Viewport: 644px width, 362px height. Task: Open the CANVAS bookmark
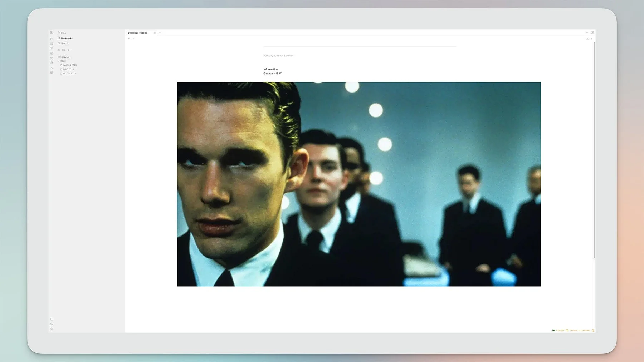[x=63, y=57]
